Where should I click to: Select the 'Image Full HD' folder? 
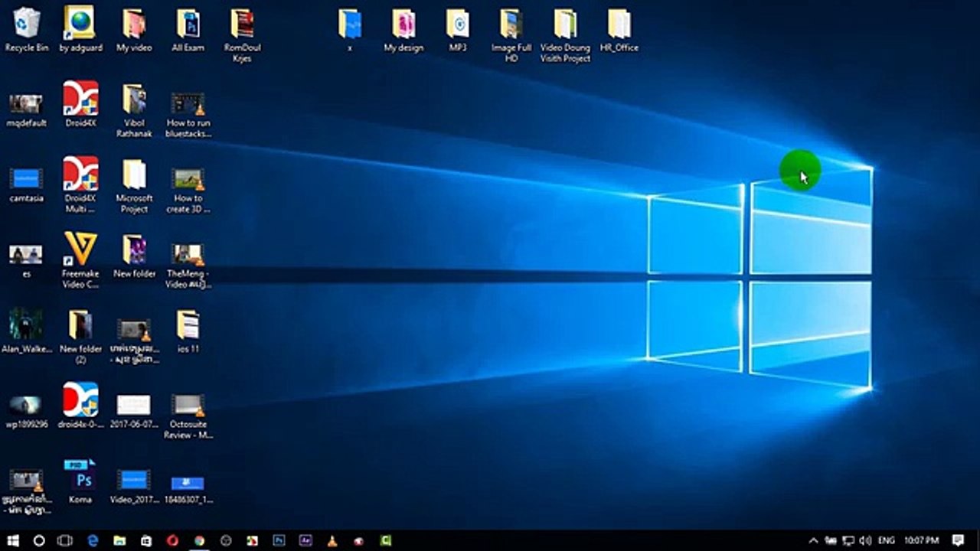point(511,35)
